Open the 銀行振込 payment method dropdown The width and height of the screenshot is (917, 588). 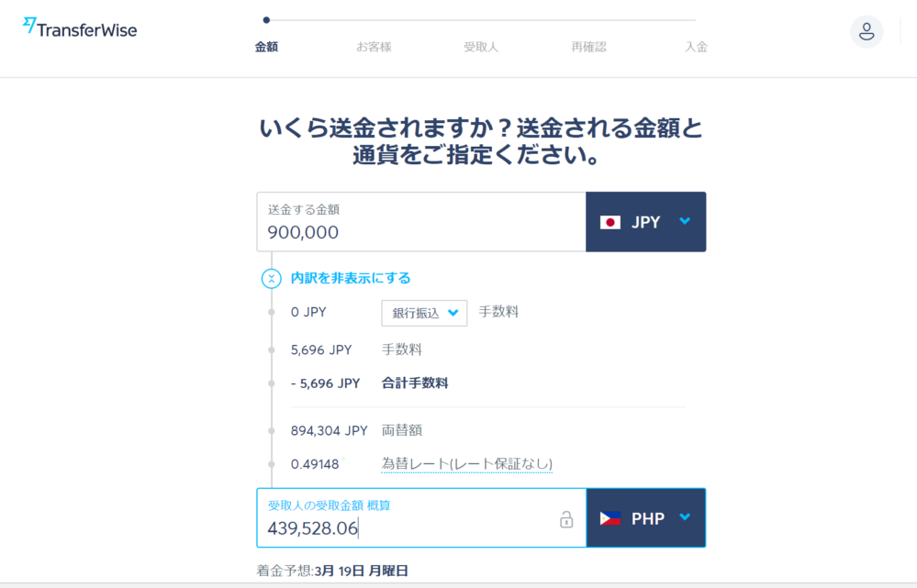click(x=424, y=314)
